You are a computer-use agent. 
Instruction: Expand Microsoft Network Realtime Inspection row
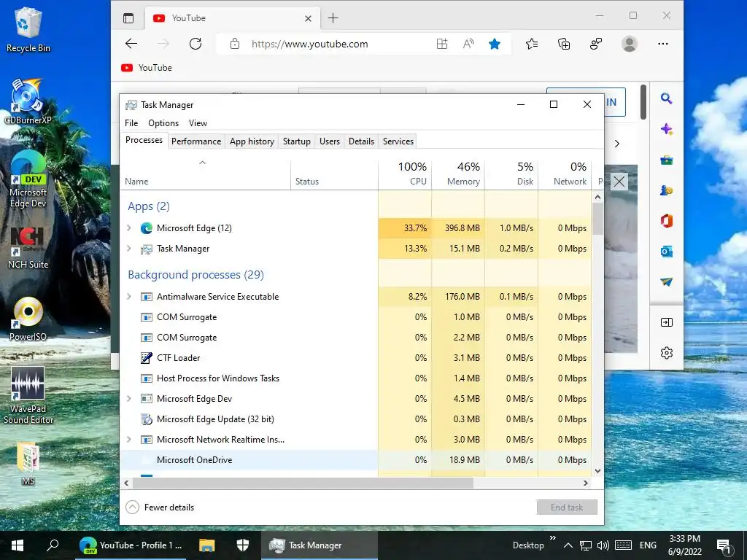click(128, 440)
